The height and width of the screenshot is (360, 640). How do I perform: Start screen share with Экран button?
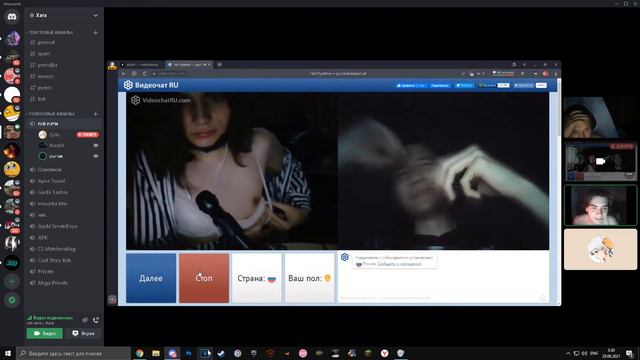[x=83, y=333]
